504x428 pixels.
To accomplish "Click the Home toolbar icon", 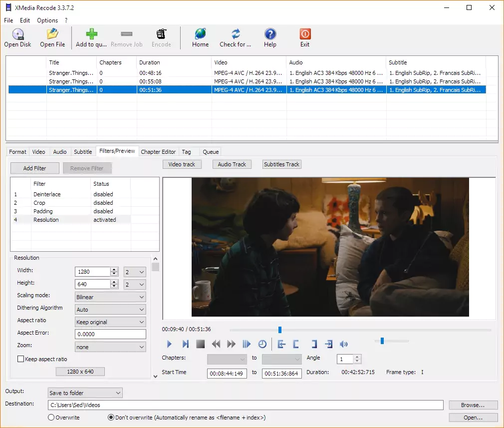I will (x=200, y=37).
